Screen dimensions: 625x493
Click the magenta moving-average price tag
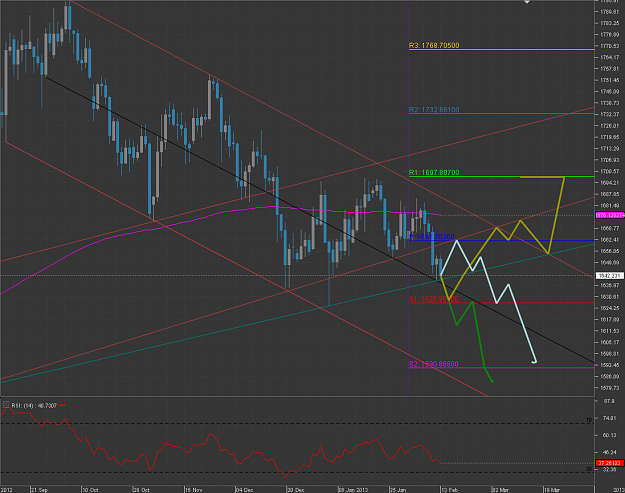click(609, 215)
